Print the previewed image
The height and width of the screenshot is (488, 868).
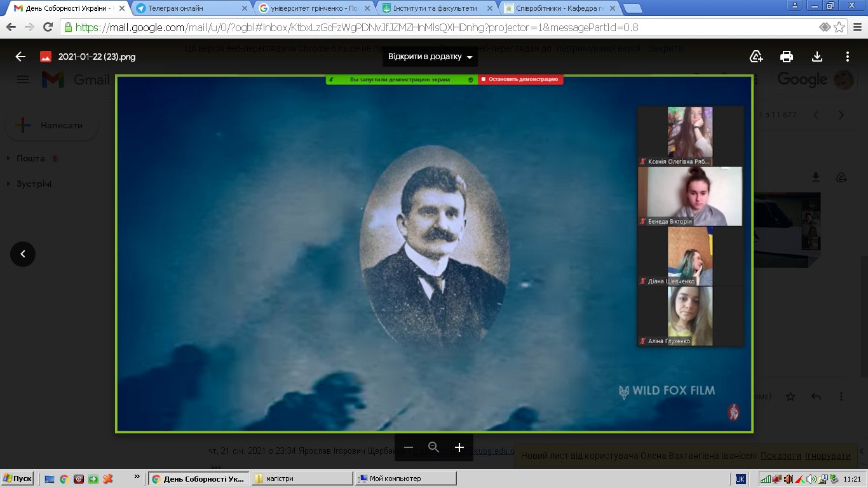click(x=787, y=57)
